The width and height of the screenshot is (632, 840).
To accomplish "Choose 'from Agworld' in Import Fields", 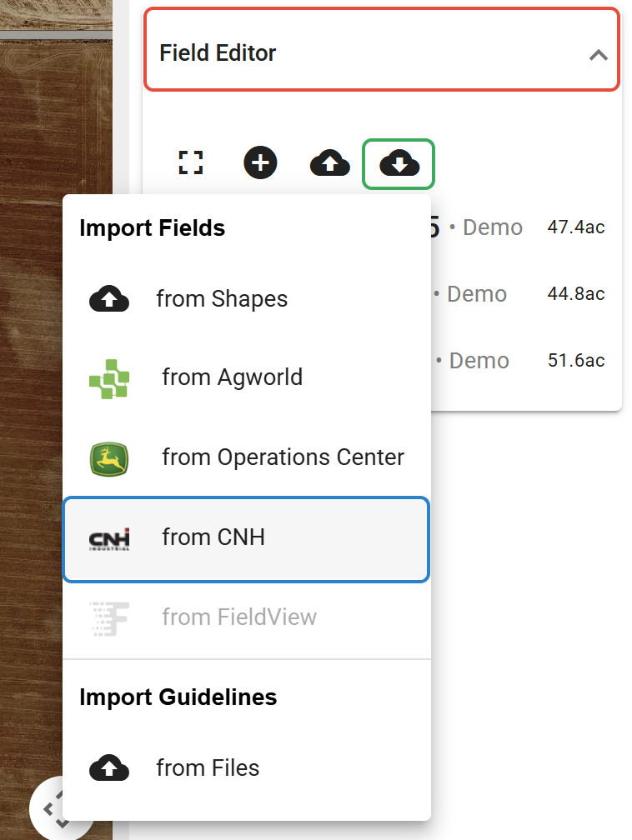I will [232, 377].
